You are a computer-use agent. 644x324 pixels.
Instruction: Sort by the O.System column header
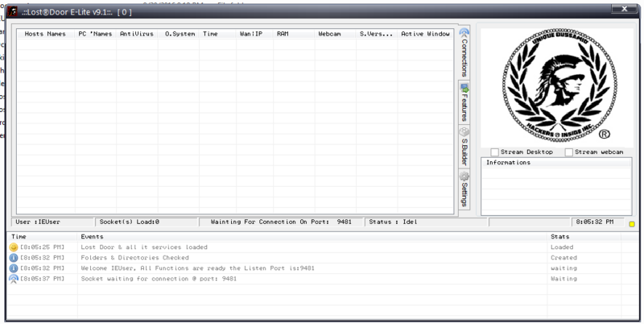tap(179, 34)
